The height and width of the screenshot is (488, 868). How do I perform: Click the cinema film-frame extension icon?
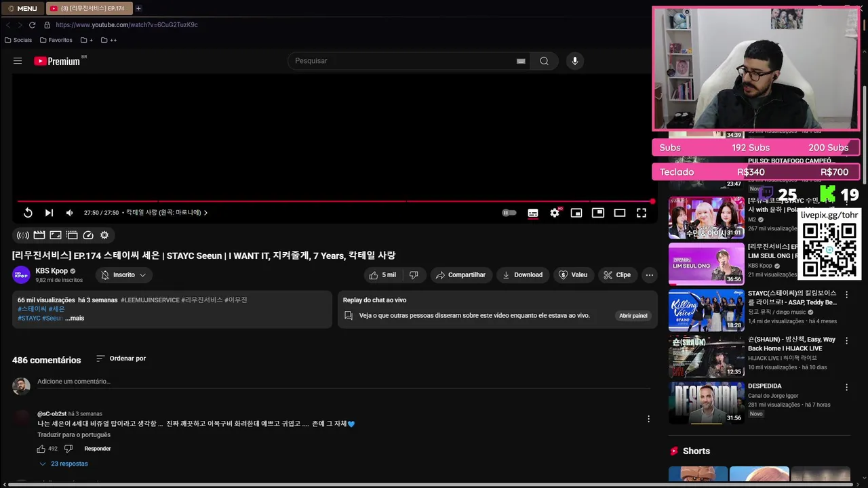[72, 235]
